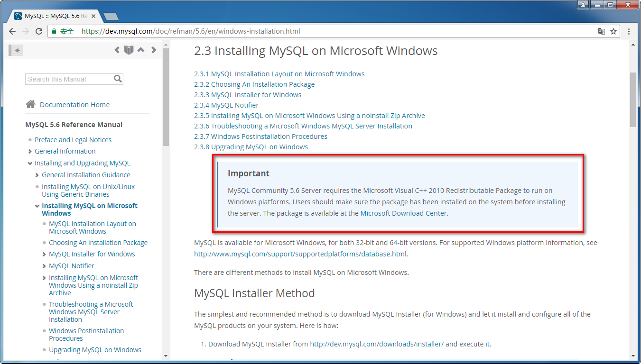Collapse Installing MySQL on Microsoft Windows chevron

tap(37, 206)
